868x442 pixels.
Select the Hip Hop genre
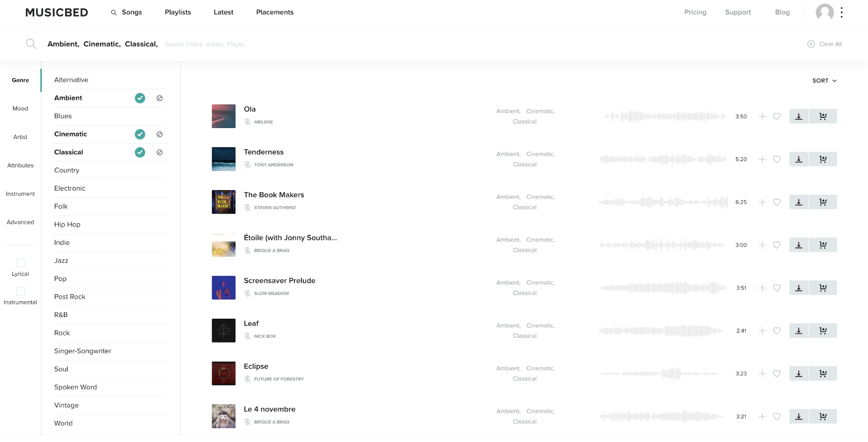[110, 224]
